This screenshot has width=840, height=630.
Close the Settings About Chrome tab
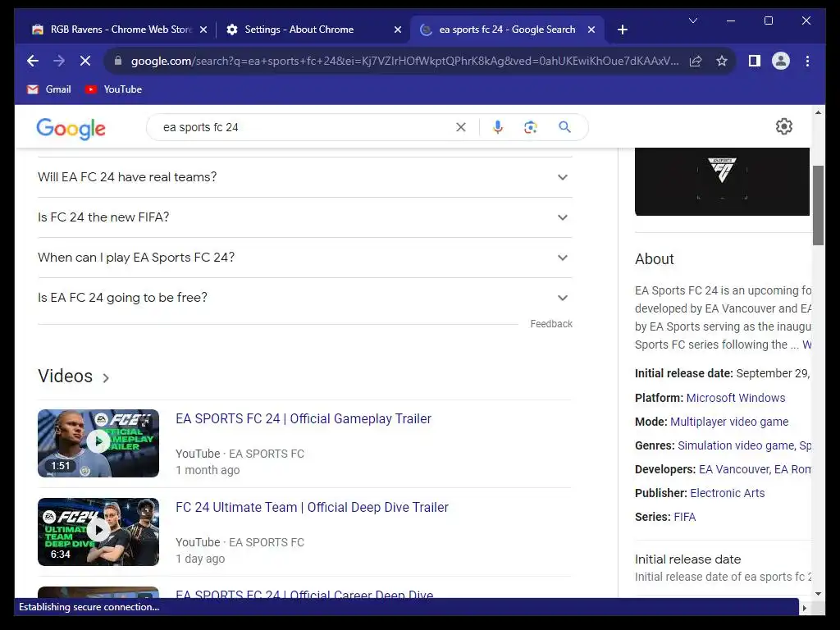coord(398,30)
